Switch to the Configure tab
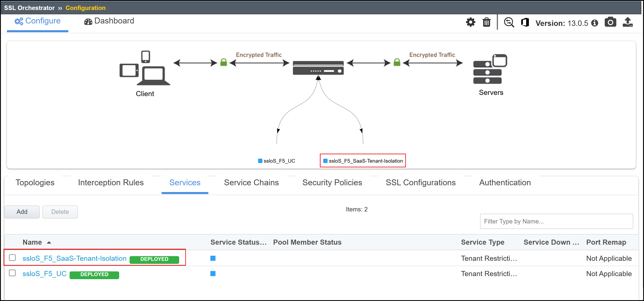The width and height of the screenshot is (644, 301). point(38,21)
